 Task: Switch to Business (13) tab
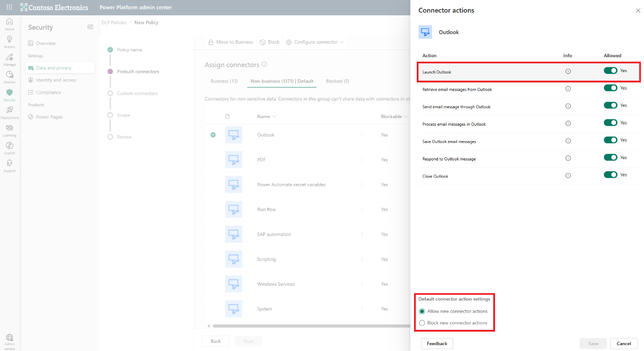pos(224,81)
